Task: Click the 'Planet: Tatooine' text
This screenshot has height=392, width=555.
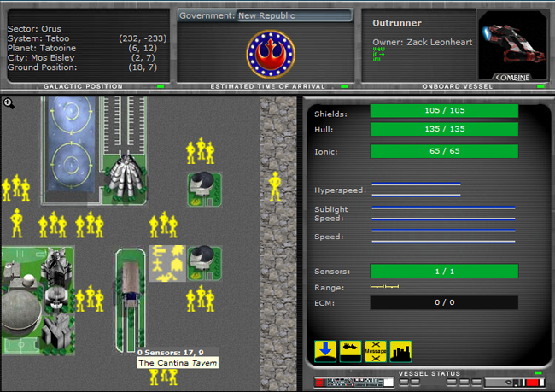Action: point(42,48)
